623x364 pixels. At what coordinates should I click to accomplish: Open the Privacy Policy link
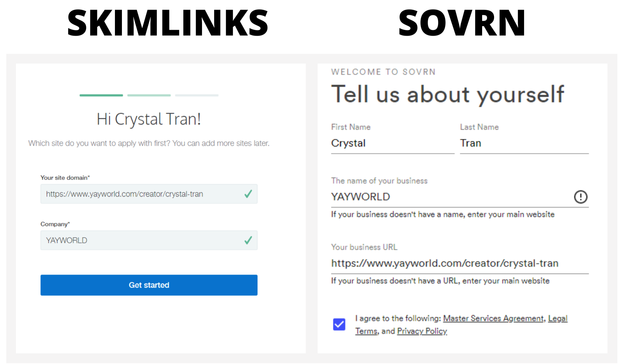pyautogui.click(x=422, y=331)
